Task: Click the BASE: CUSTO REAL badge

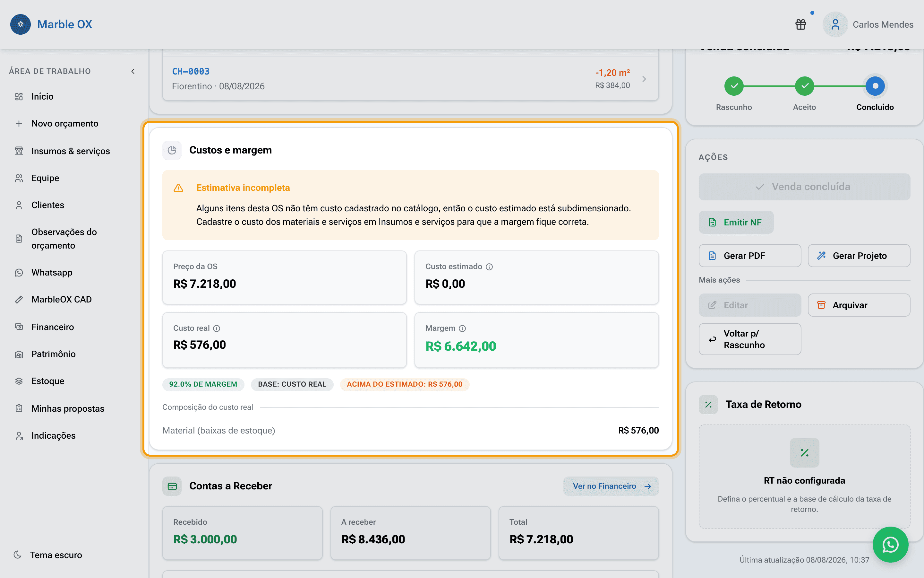Action: (292, 384)
